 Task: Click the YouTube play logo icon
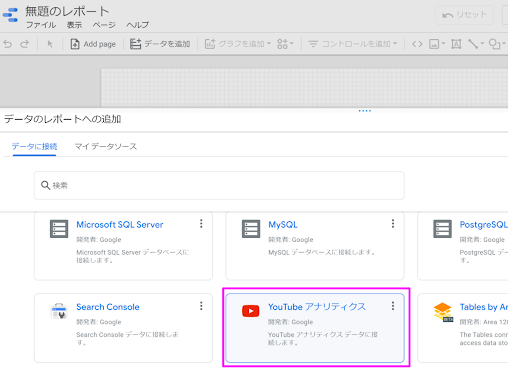click(x=250, y=311)
